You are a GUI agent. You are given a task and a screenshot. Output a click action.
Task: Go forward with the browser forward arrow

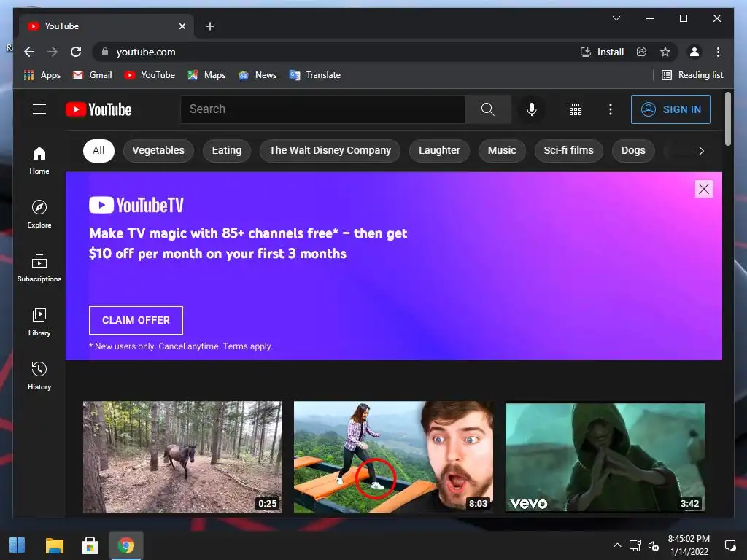click(x=53, y=52)
